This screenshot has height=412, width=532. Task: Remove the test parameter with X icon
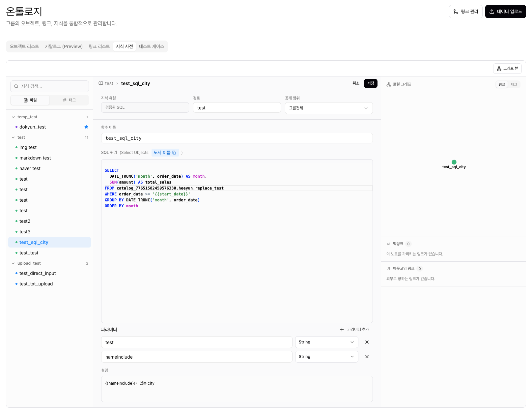click(367, 342)
